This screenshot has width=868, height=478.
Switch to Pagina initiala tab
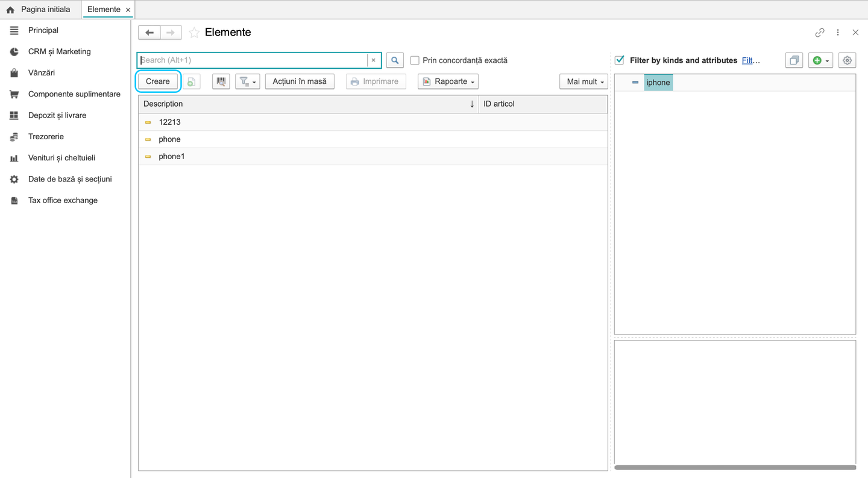40,10
